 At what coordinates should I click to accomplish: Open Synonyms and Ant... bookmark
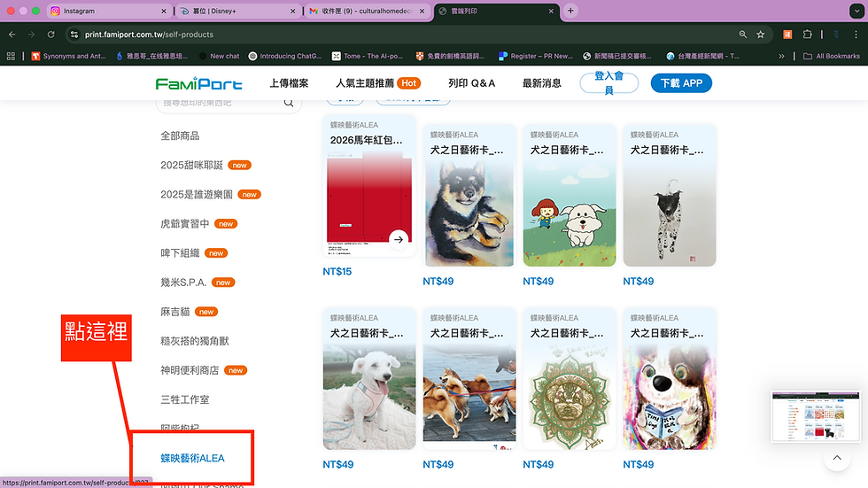pos(69,56)
